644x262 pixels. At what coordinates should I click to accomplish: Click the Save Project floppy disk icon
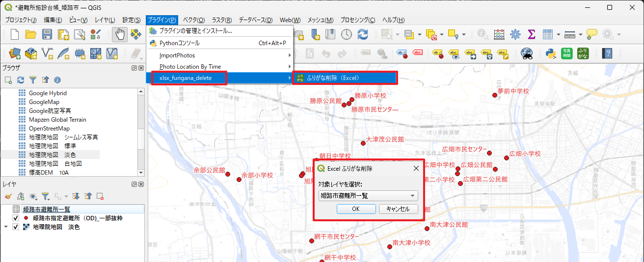(x=47, y=34)
